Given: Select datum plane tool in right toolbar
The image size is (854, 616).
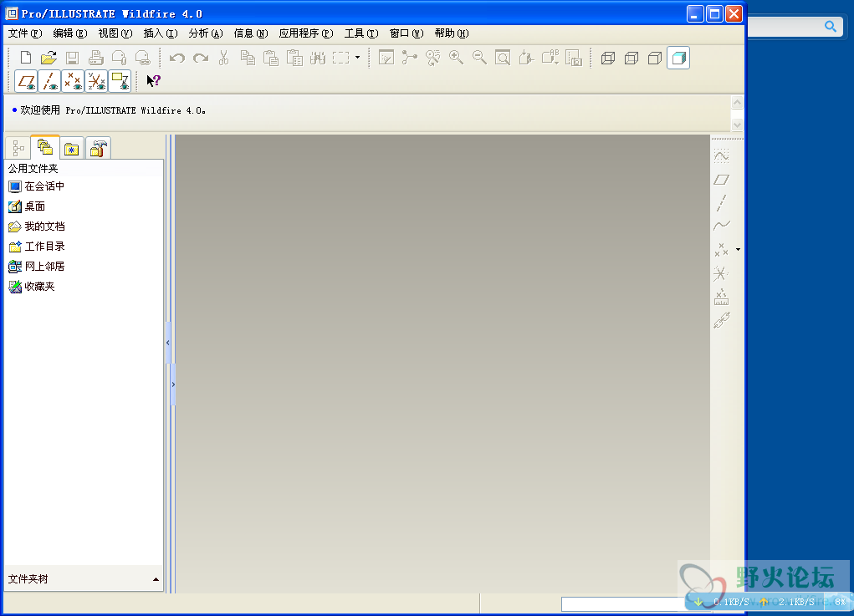Looking at the screenshot, I should click(x=721, y=180).
